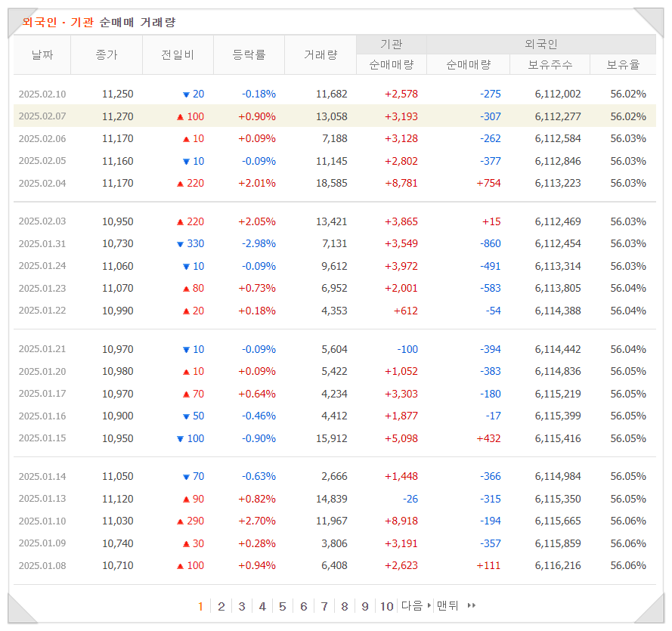
Task: Click the 2025.01.15 date cell
Action: [x=42, y=438]
